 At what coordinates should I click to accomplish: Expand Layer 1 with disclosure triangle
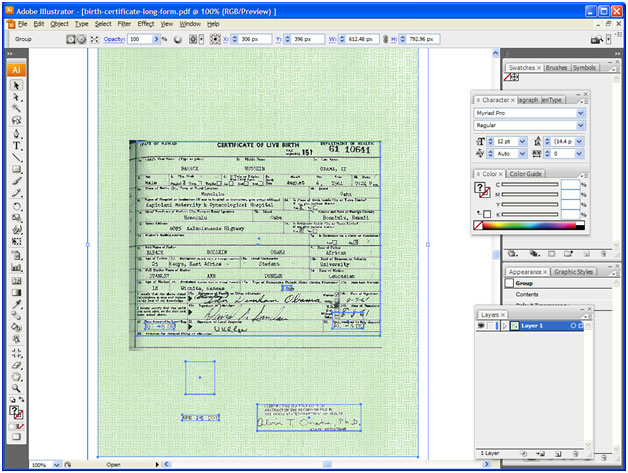(x=503, y=326)
